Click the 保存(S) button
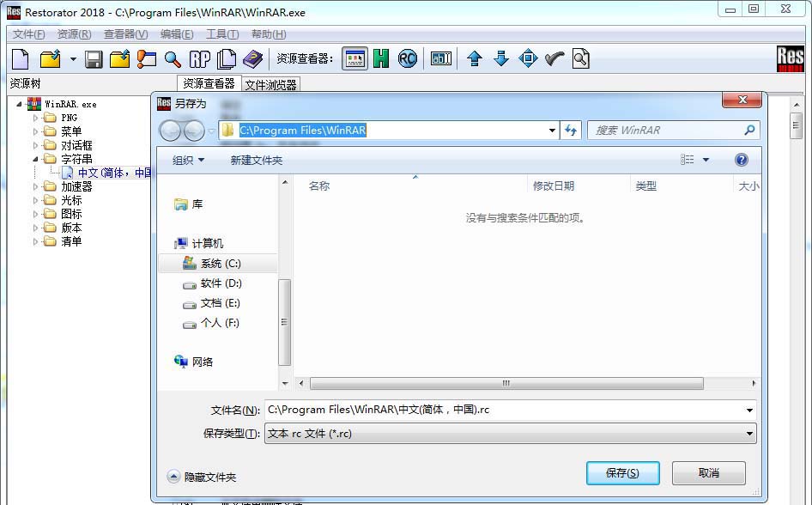Screen dimensions: 812x505 [x=622, y=473]
